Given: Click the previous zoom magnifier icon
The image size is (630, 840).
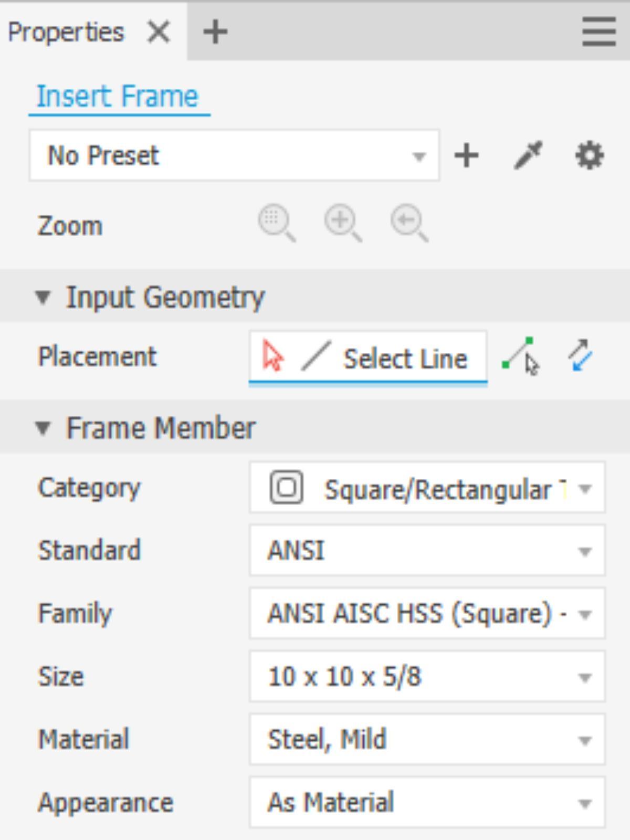Looking at the screenshot, I should coord(409,224).
